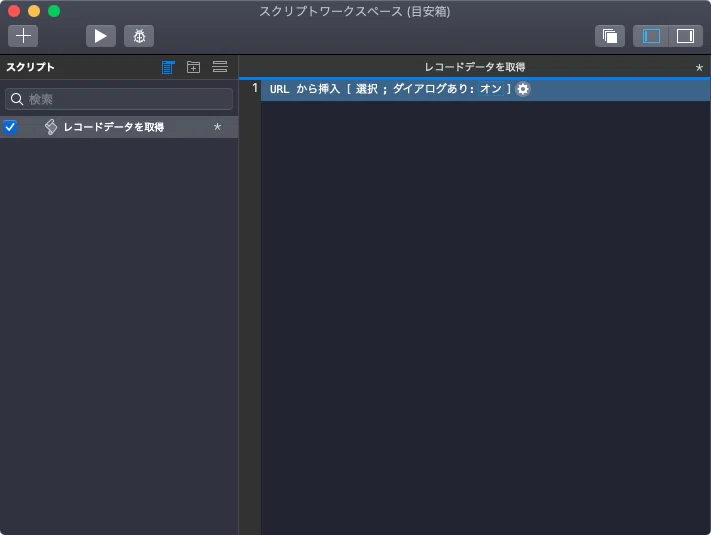Screen dimensions: 711x535
Task: Click the asterisk on the editor tab
Action: [x=699, y=68]
